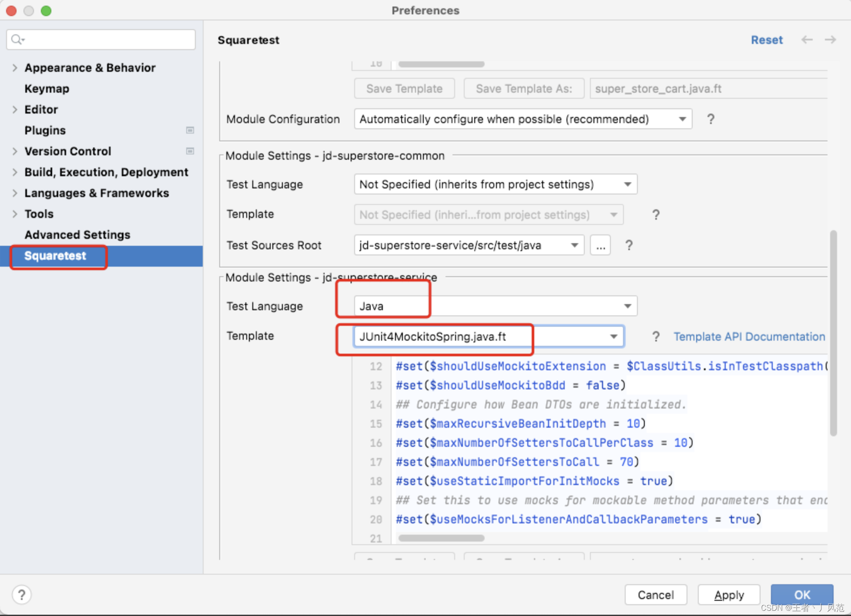Select Squaretest in the settings tree
Viewport: 851px width, 616px height.
pyautogui.click(x=101, y=256)
